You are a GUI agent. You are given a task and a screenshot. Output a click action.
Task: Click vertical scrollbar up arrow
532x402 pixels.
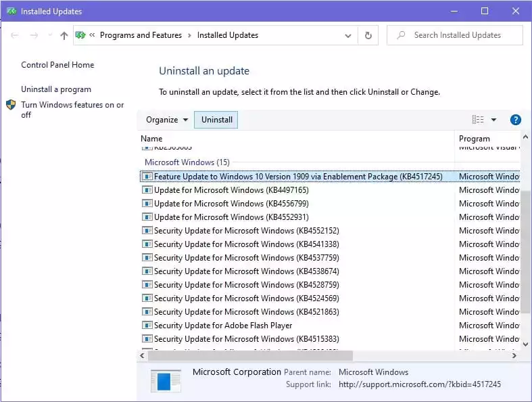[525, 137]
